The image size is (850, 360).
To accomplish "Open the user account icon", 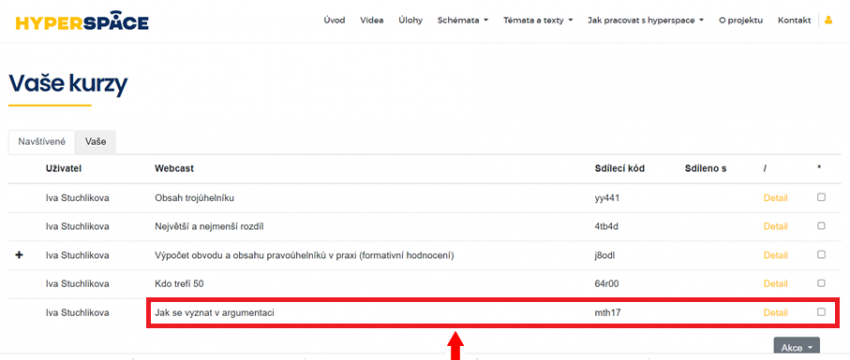I will pos(828,20).
